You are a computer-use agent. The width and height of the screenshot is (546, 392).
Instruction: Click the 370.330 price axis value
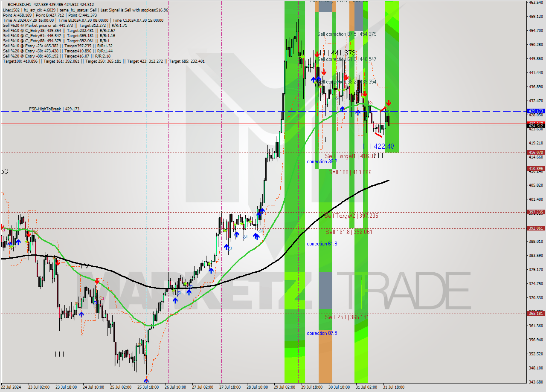[536, 297]
